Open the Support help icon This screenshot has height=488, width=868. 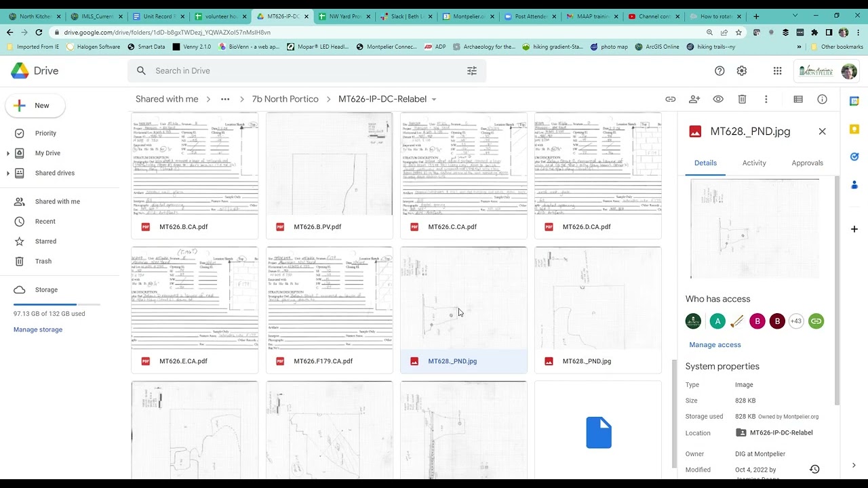point(719,70)
